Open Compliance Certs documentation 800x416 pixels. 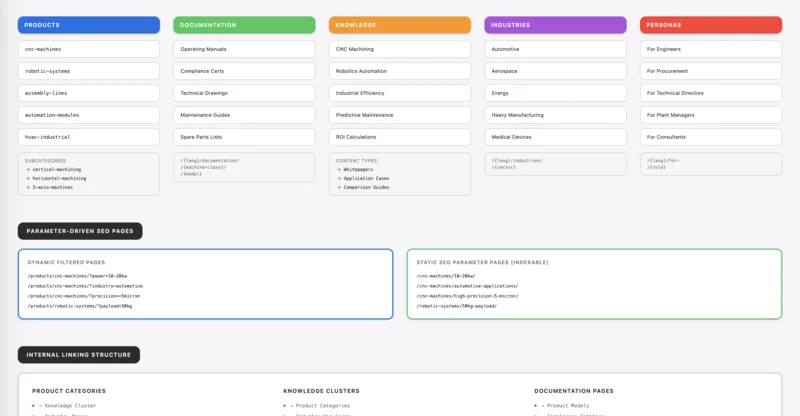pos(244,71)
